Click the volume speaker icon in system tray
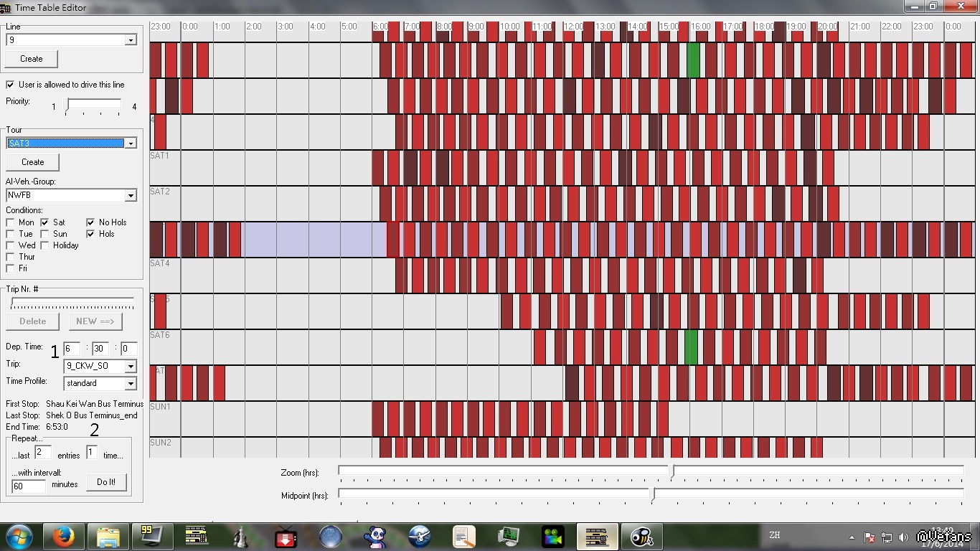Image resolution: width=980 pixels, height=551 pixels. point(903,537)
